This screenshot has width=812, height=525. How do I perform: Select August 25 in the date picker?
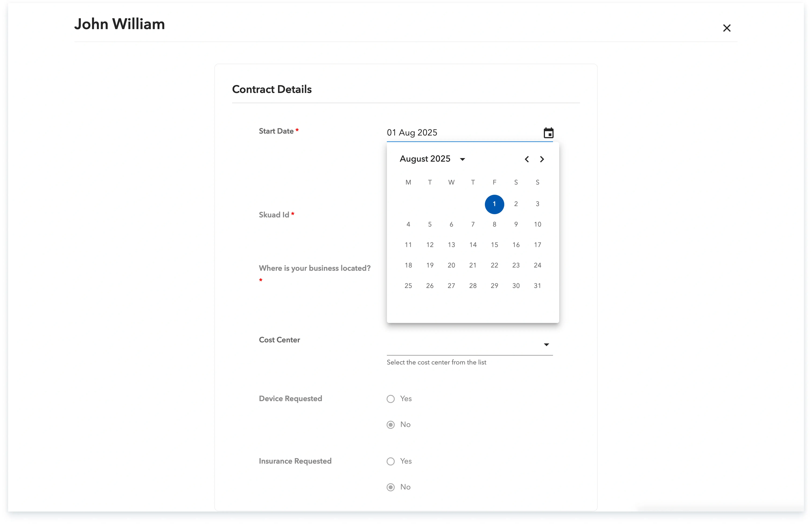[x=408, y=286]
